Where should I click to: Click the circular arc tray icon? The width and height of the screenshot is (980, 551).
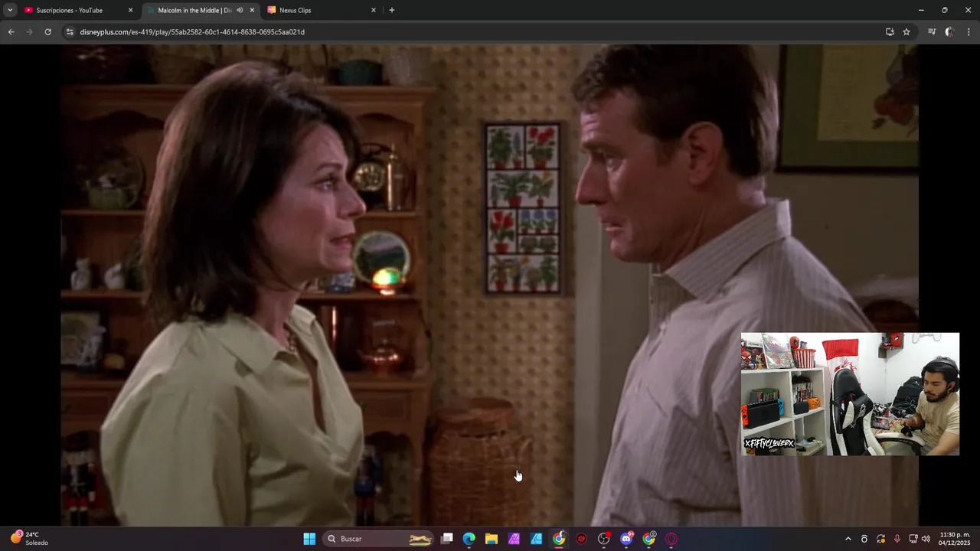click(864, 539)
